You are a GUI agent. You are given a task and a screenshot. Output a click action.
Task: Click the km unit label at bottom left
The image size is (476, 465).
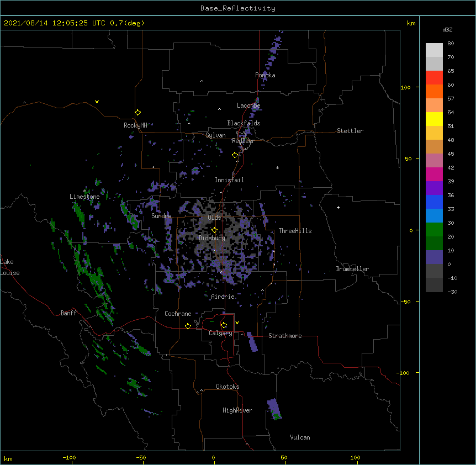[8, 458]
